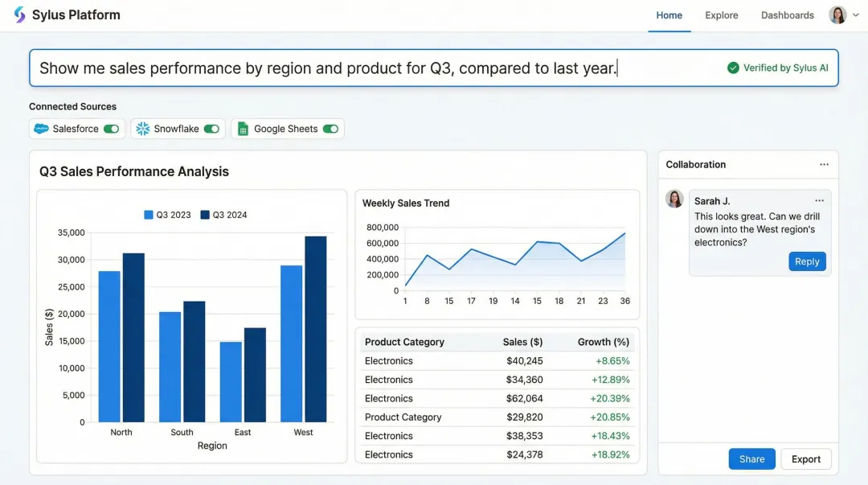This screenshot has height=485, width=868.
Task: Click the Snowflake source icon
Action: click(x=143, y=129)
